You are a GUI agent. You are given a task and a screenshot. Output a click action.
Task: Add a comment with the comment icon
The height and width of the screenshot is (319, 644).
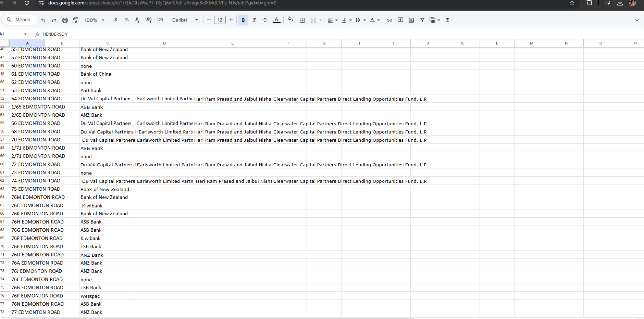click(x=400, y=20)
